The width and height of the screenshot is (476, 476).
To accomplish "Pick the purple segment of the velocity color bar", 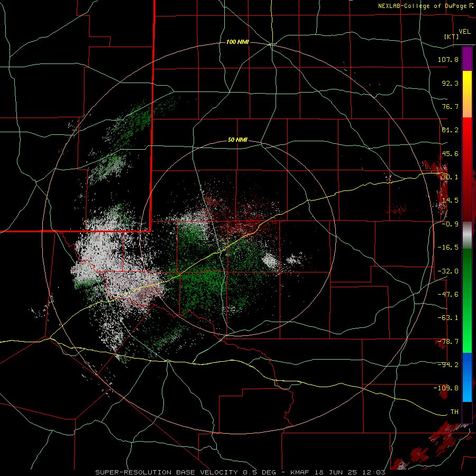I will (467, 59).
